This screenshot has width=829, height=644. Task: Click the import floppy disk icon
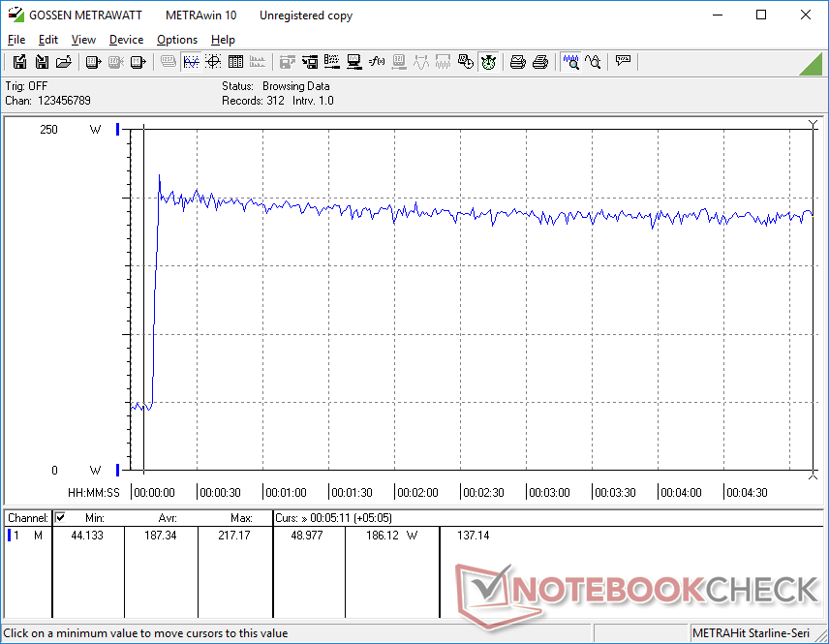(x=42, y=62)
